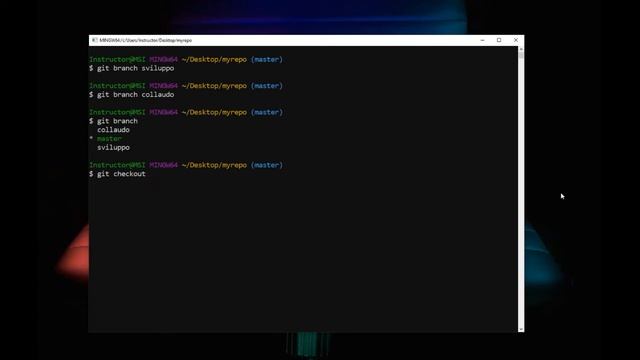Click the scrollbar up arrow

521,49
